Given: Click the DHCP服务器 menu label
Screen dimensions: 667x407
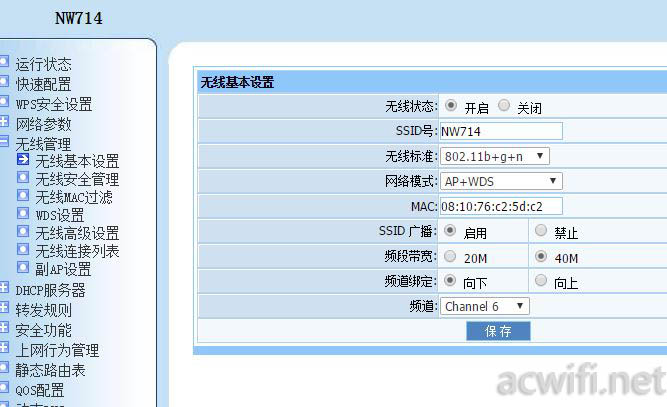Looking at the screenshot, I should [50, 290].
